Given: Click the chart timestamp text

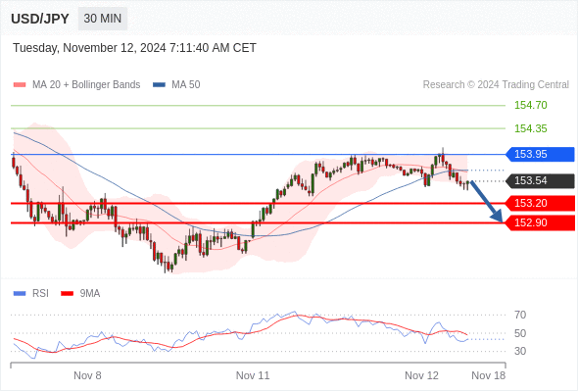Looking at the screenshot, I should tap(134, 48).
